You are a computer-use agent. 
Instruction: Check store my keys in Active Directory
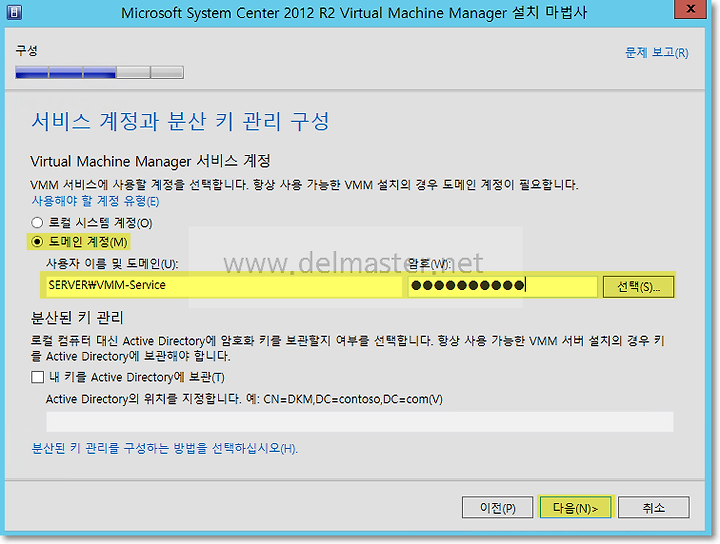pyautogui.click(x=38, y=377)
